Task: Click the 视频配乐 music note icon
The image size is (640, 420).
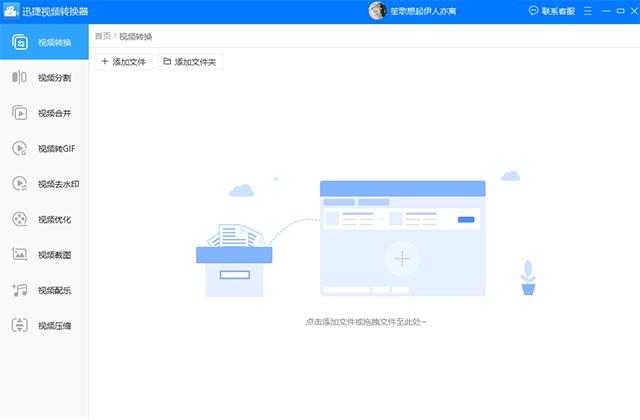Action: pyautogui.click(x=19, y=290)
